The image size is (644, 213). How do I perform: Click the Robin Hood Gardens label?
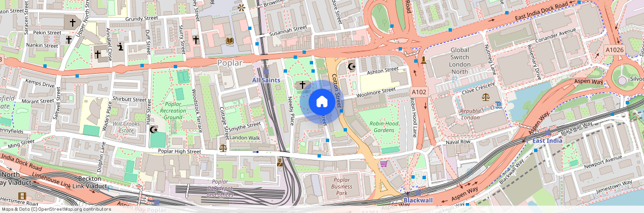381,127
